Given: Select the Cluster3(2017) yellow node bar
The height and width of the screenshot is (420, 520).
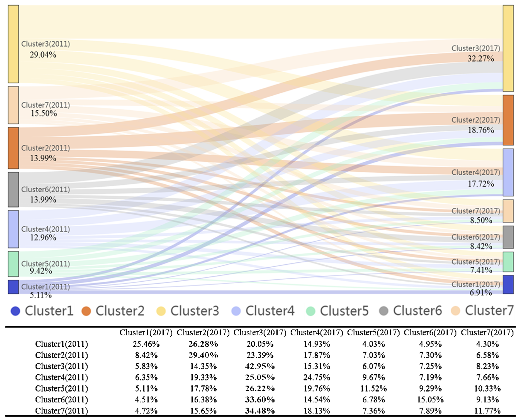Looking at the screenshot, I should point(508,48).
